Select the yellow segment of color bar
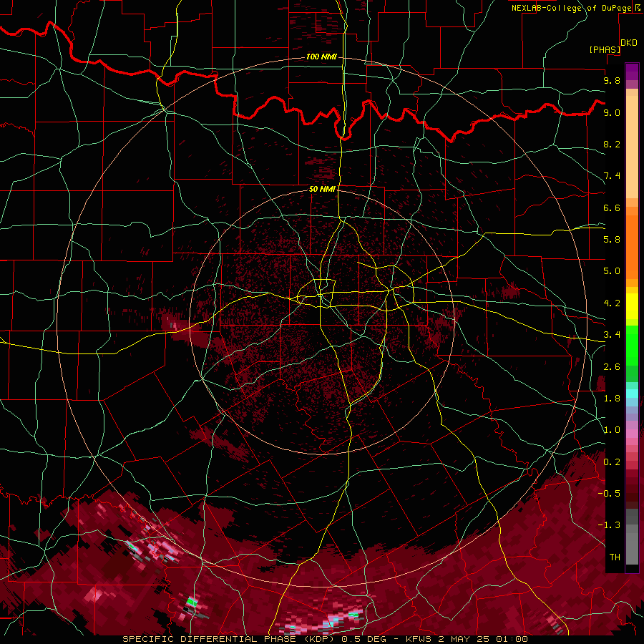The image size is (644, 644). click(632, 306)
